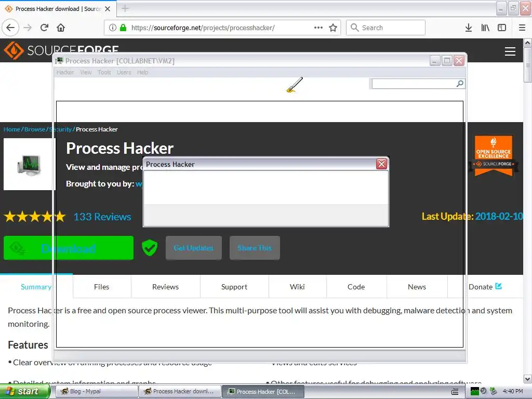Click the browser Forward arrow
Viewport: 532px width, 399px height.
tap(28, 28)
